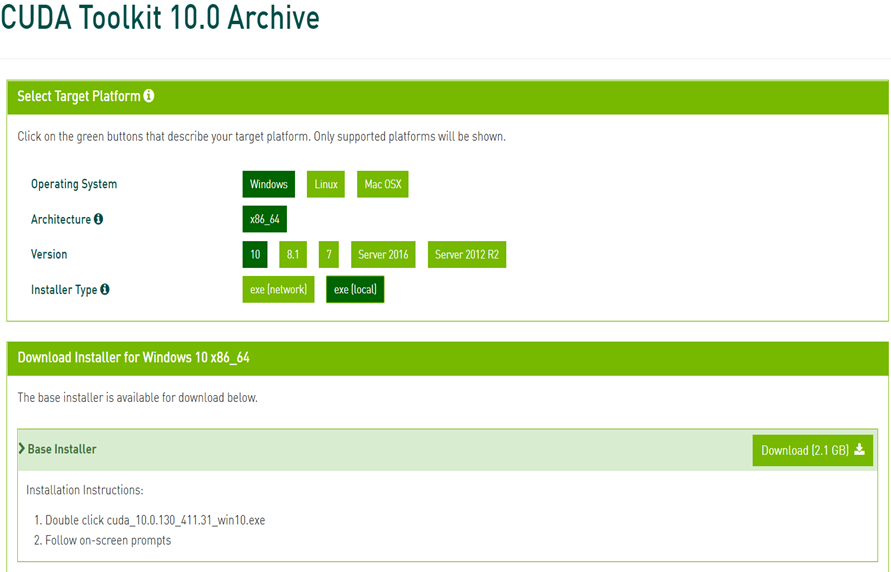Click the Architecture info icon
This screenshot has height=572, width=891.
point(98,219)
